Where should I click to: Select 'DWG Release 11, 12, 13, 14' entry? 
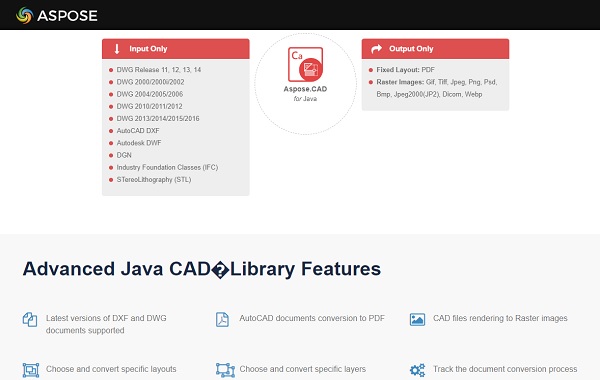click(x=159, y=70)
